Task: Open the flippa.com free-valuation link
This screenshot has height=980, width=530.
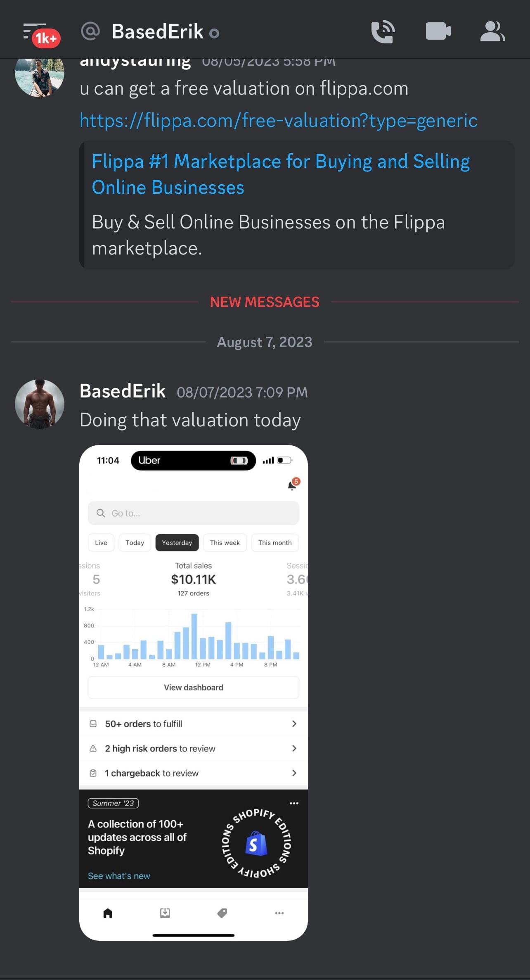Action: [278, 121]
